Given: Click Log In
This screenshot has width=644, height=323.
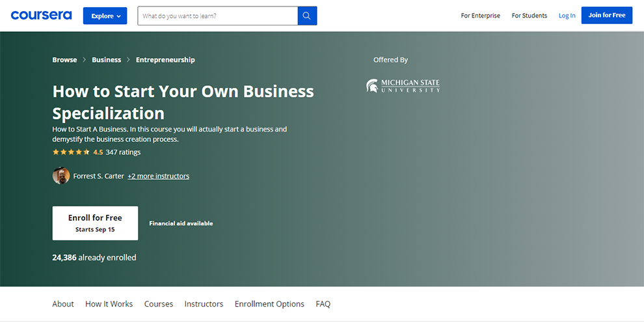Looking at the screenshot, I should (x=567, y=16).
